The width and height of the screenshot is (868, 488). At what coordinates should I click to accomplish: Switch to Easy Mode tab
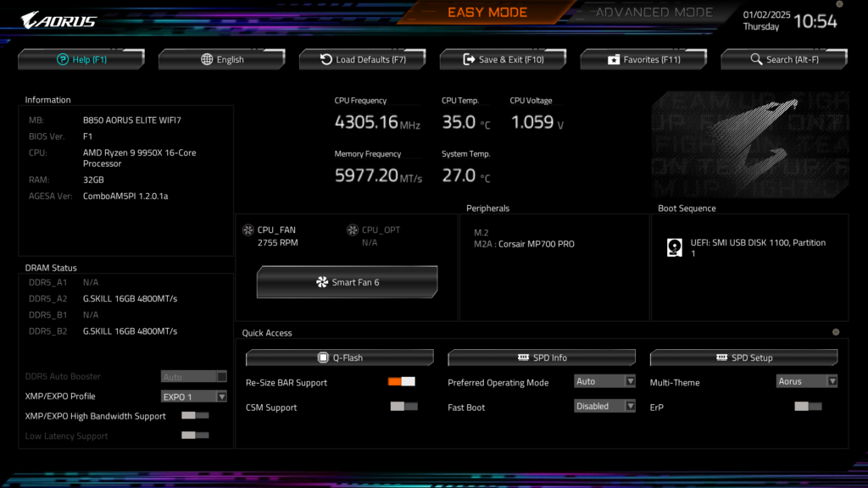487,12
